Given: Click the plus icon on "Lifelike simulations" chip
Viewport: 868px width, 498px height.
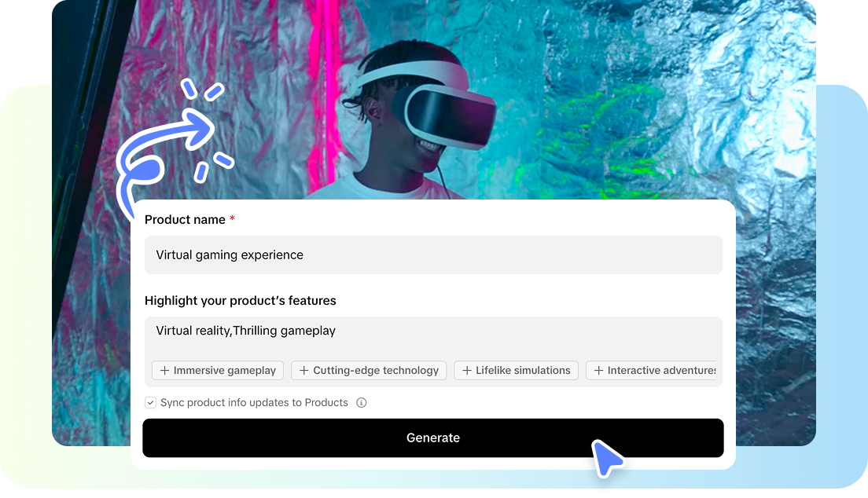Looking at the screenshot, I should [467, 370].
